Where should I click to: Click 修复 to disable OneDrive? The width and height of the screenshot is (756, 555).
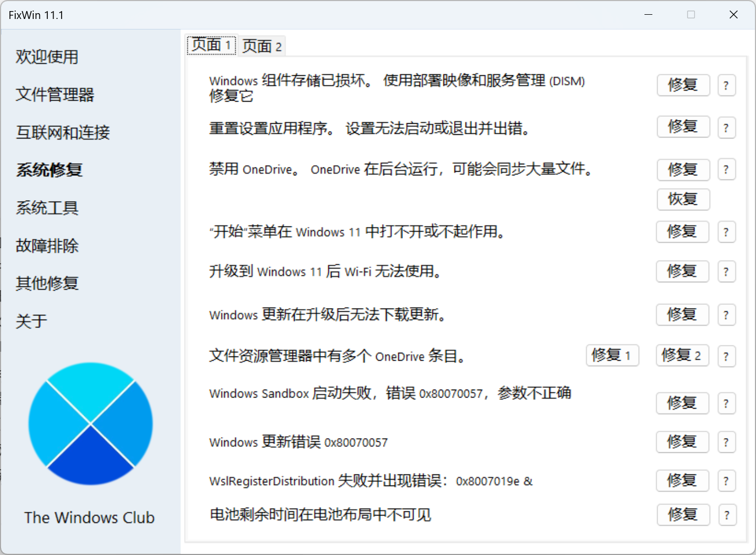683,170
